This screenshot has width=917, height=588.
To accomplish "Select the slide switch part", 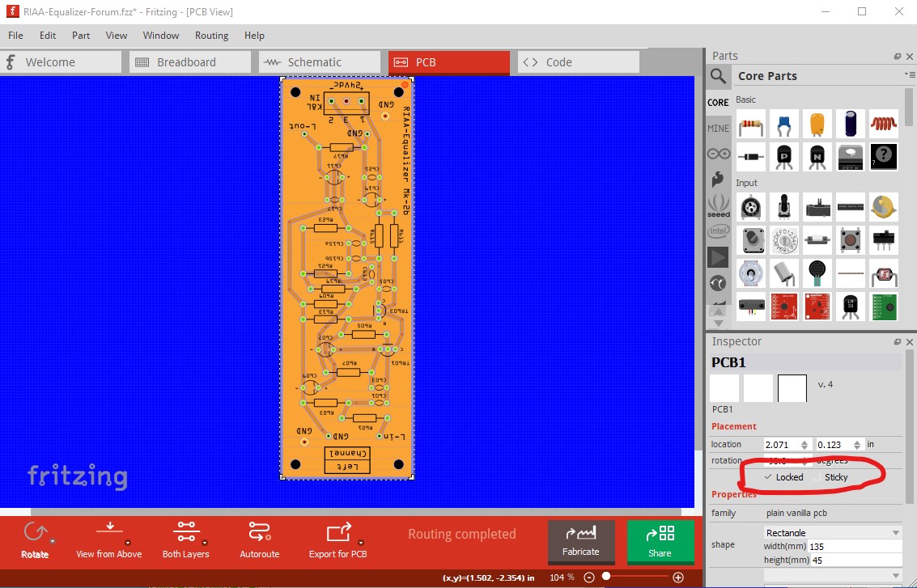I will click(884, 240).
